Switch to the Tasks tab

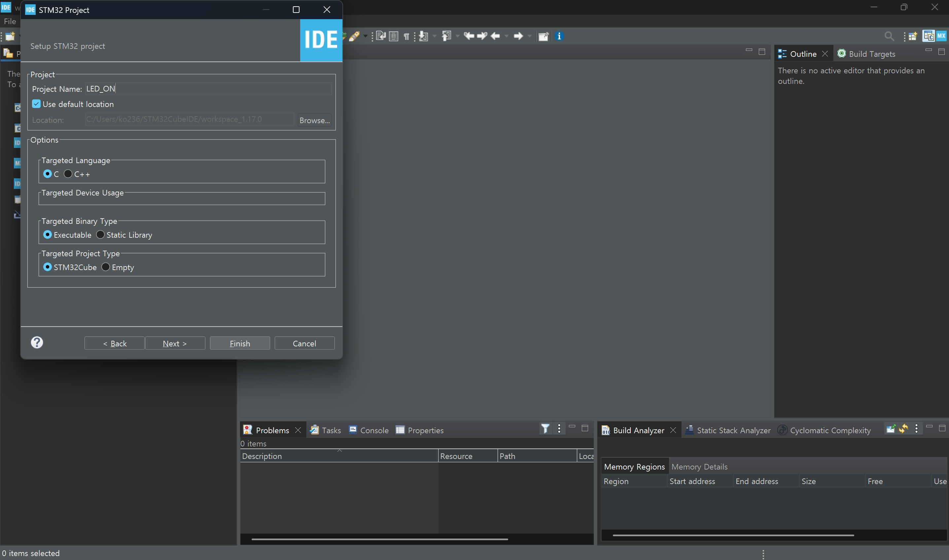[x=326, y=430]
